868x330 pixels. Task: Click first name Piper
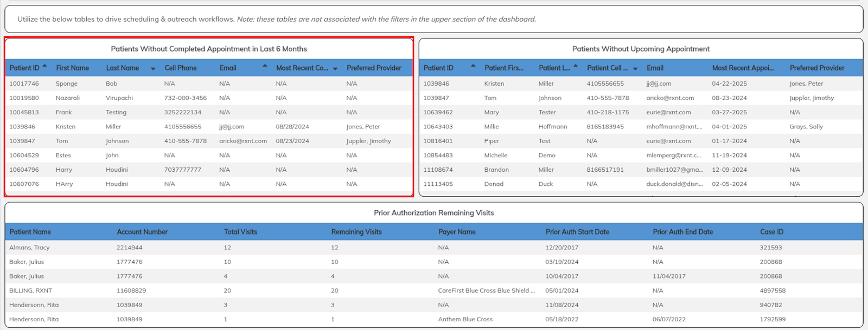tap(492, 141)
